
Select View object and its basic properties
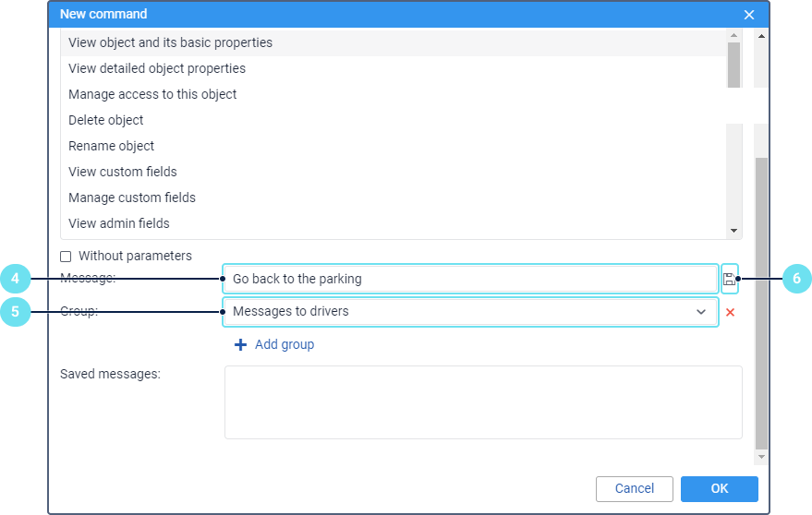click(394, 43)
